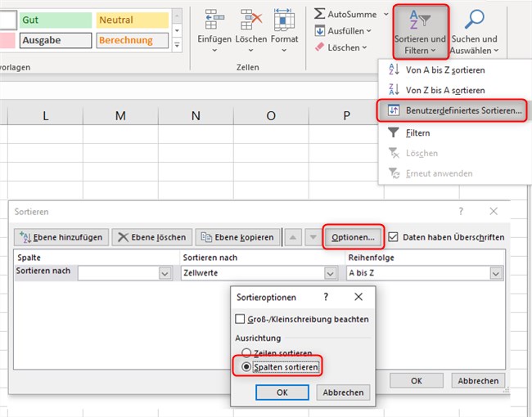532x417 pixels.
Task: Select column M header
Action: pyautogui.click(x=120, y=115)
